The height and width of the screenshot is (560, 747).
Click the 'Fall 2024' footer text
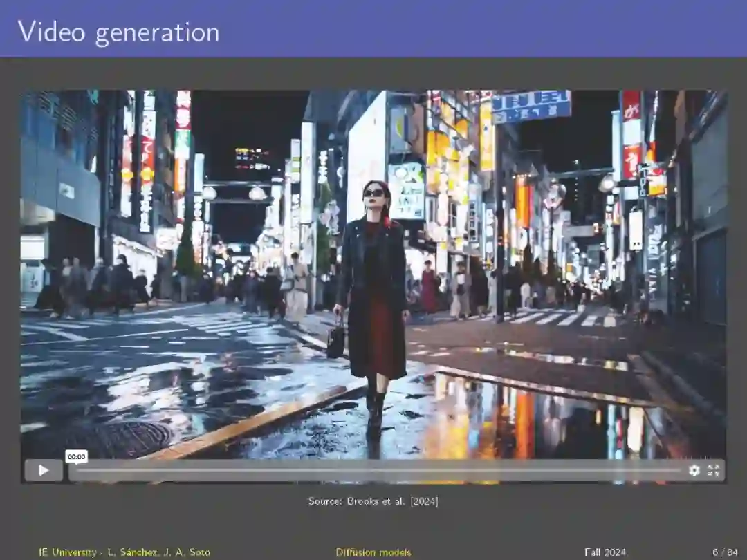click(x=605, y=552)
